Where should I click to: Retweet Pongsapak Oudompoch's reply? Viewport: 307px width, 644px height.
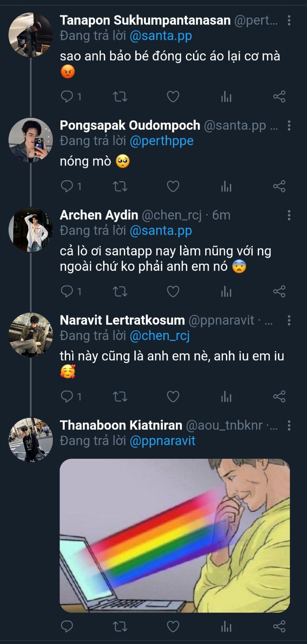coord(120,187)
